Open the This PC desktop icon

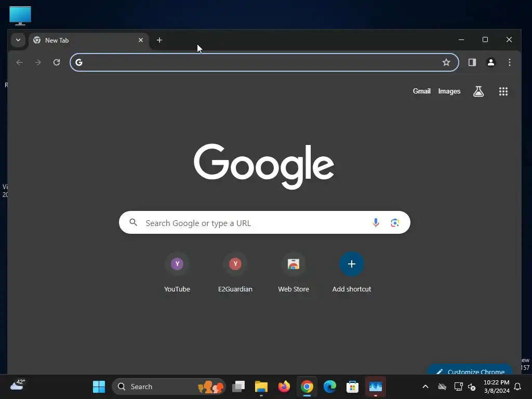click(x=20, y=16)
